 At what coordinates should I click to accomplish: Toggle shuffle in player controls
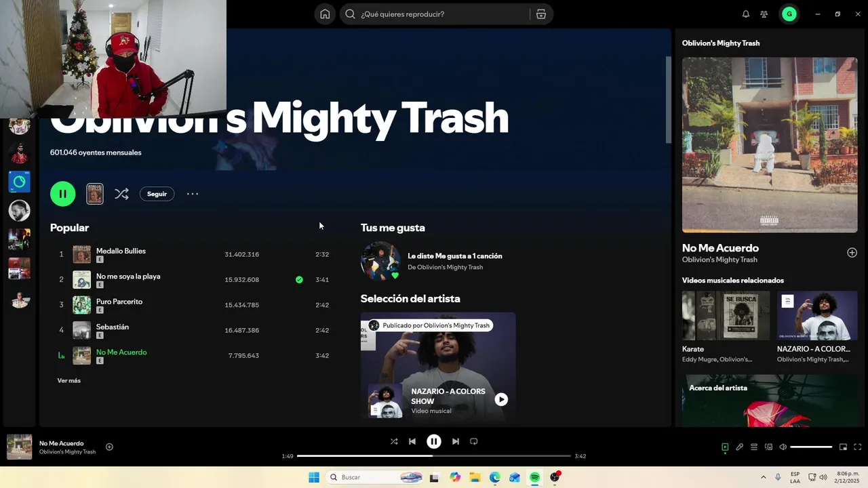394,441
